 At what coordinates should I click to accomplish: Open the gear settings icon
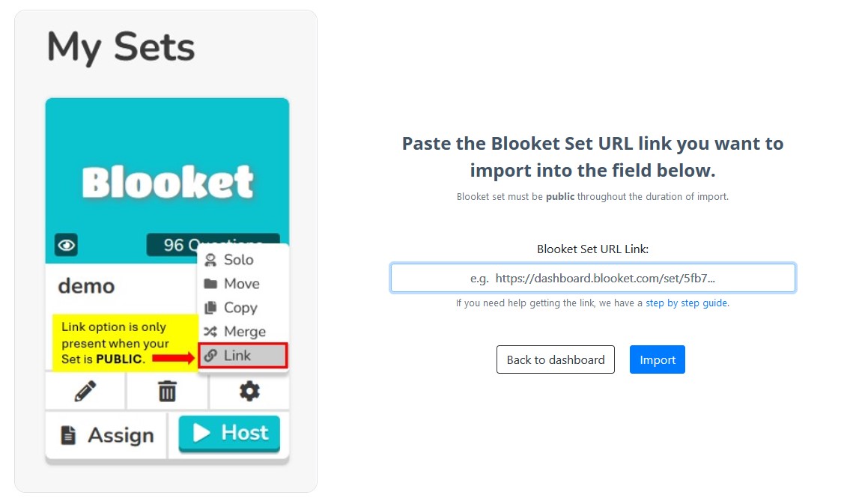point(249,391)
